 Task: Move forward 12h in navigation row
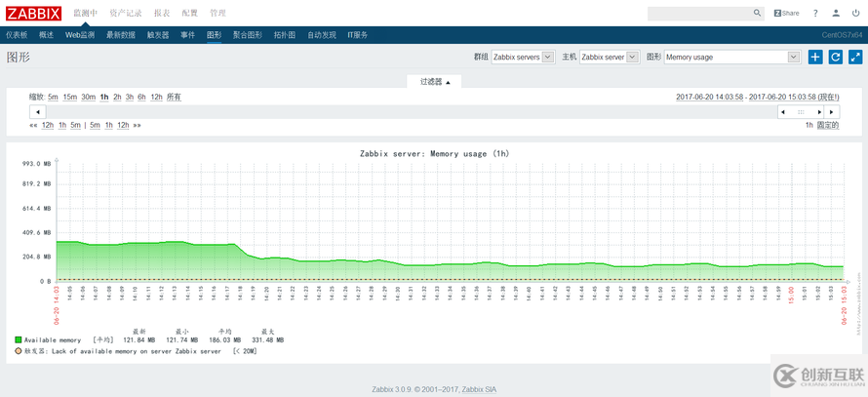pyautogui.click(x=123, y=125)
